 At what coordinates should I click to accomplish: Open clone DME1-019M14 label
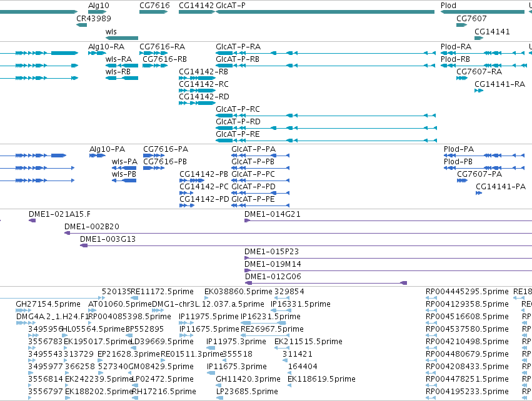(x=273, y=264)
